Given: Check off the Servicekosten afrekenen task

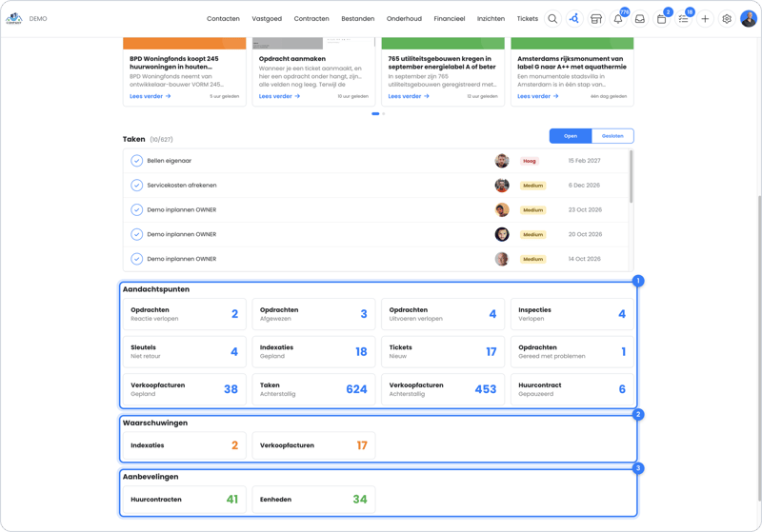Looking at the screenshot, I should click(136, 186).
